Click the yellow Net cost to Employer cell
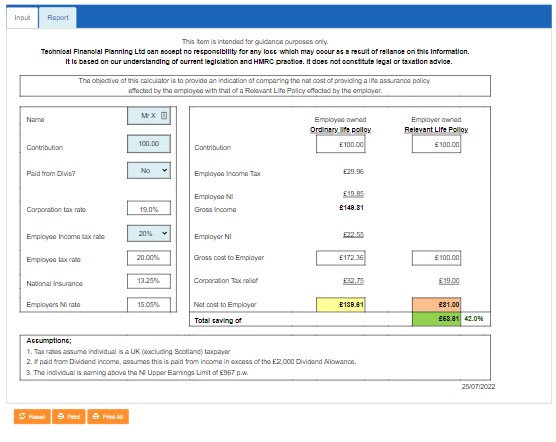The height and width of the screenshot is (442, 556). 341,304
